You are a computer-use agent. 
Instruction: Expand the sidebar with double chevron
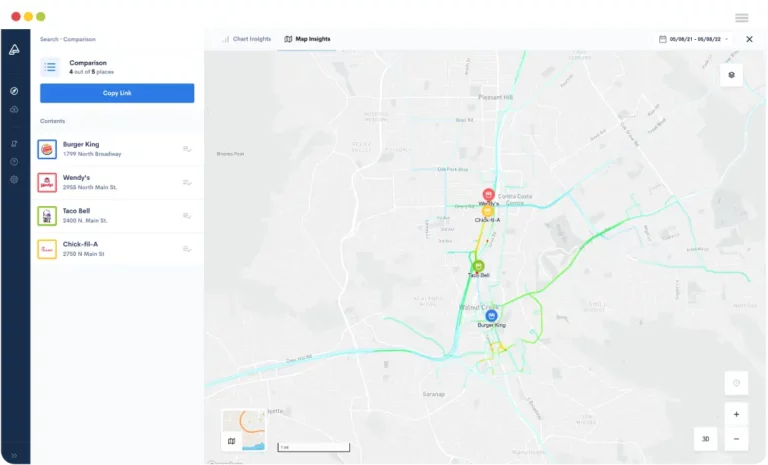tap(14, 455)
